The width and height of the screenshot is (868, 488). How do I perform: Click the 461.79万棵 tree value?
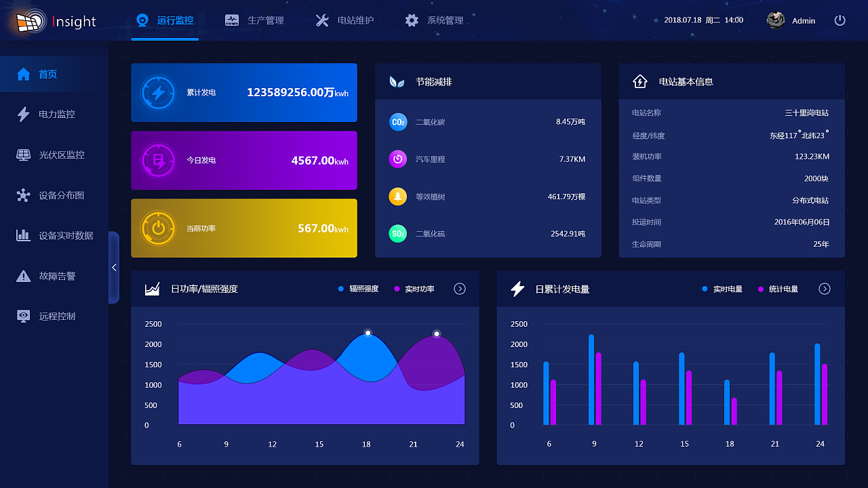[566, 197]
